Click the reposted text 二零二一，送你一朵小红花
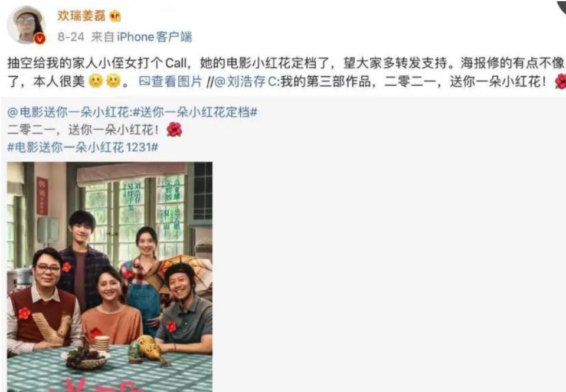Image resolution: width=566 pixels, height=392 pixels. click(x=83, y=129)
